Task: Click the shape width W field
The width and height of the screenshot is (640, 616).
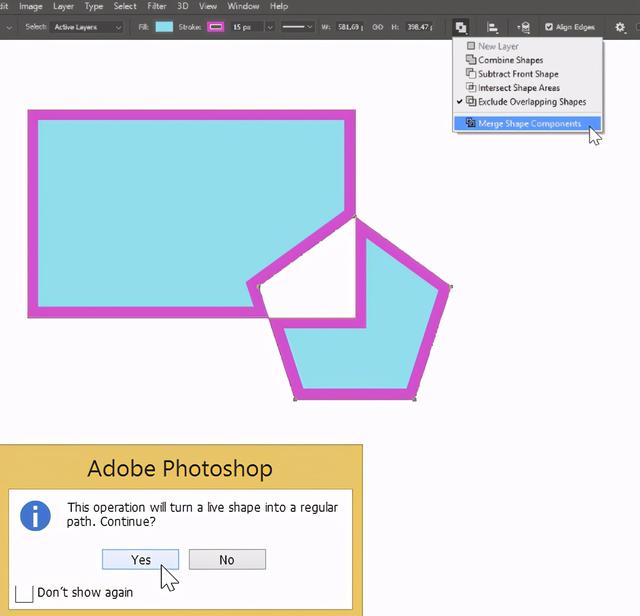Action: coord(349,27)
